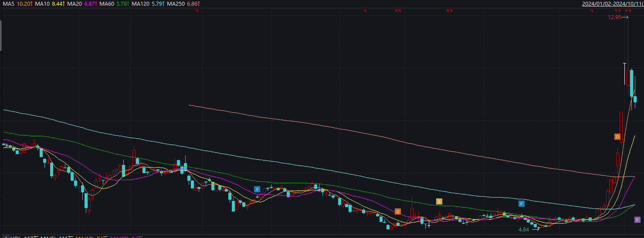
Task: Click the MA60 label in the header
Action: point(107,4)
